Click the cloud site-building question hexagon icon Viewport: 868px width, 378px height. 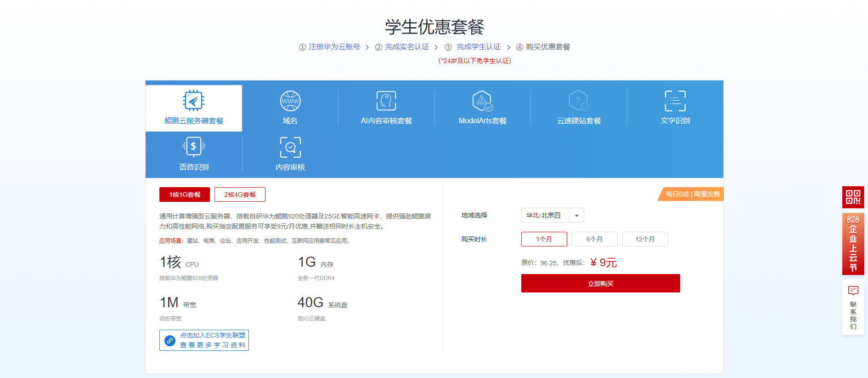579,101
